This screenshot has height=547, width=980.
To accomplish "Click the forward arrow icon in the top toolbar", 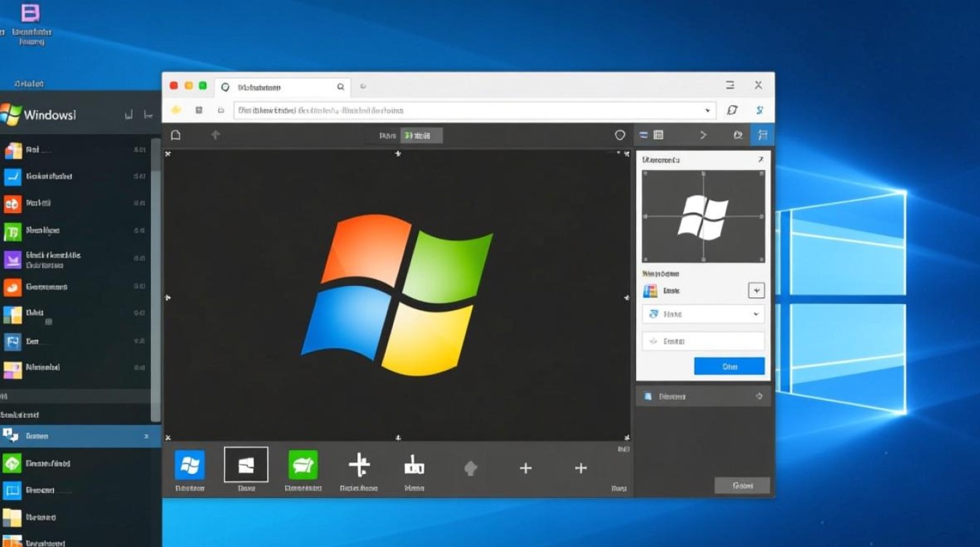I will tap(703, 134).
